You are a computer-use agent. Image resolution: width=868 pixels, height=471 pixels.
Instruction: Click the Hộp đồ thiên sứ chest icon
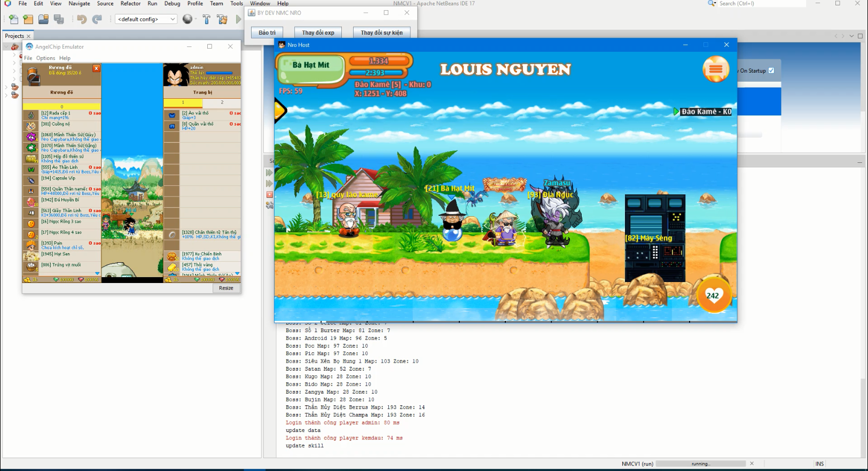31,158
